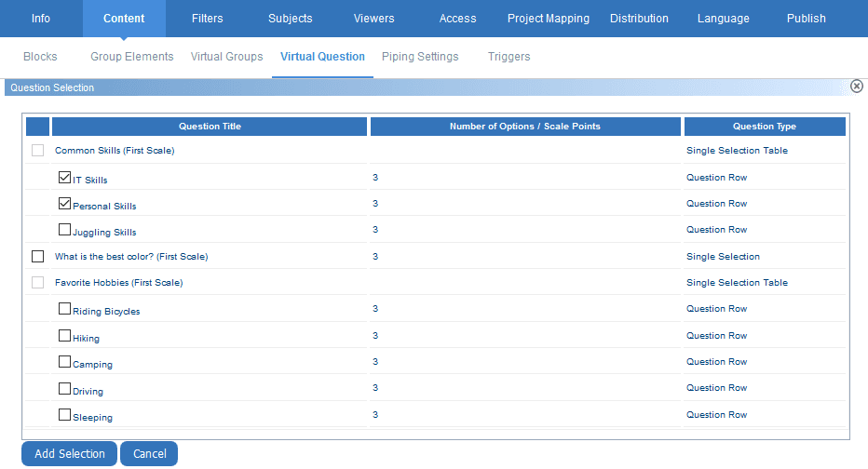Uncheck the IT Skills checkbox
This screenshot has width=868, height=469.
[65, 177]
